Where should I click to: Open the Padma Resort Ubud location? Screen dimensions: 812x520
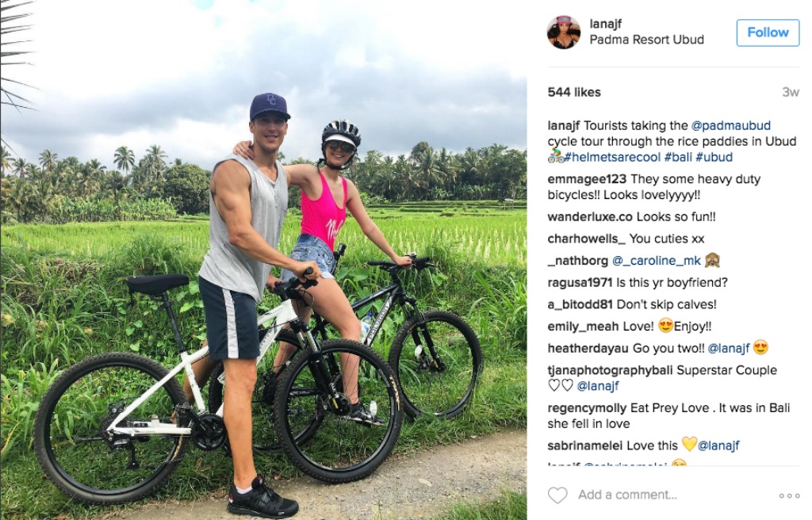pyautogui.click(x=646, y=40)
